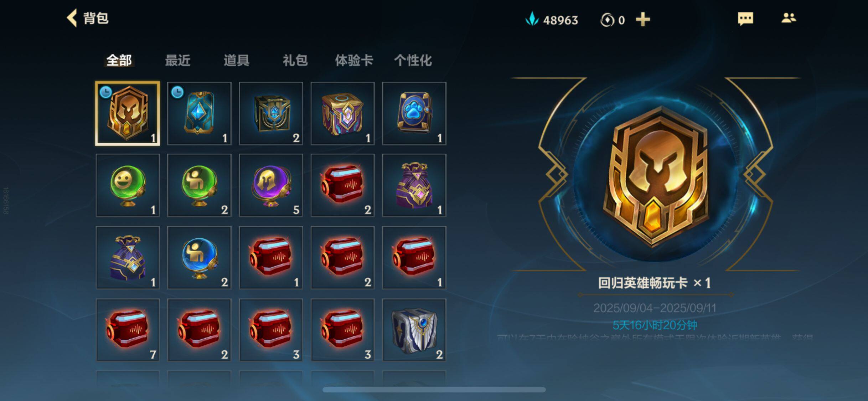Select the blue pose orb item
868x401 pixels.
click(x=199, y=258)
